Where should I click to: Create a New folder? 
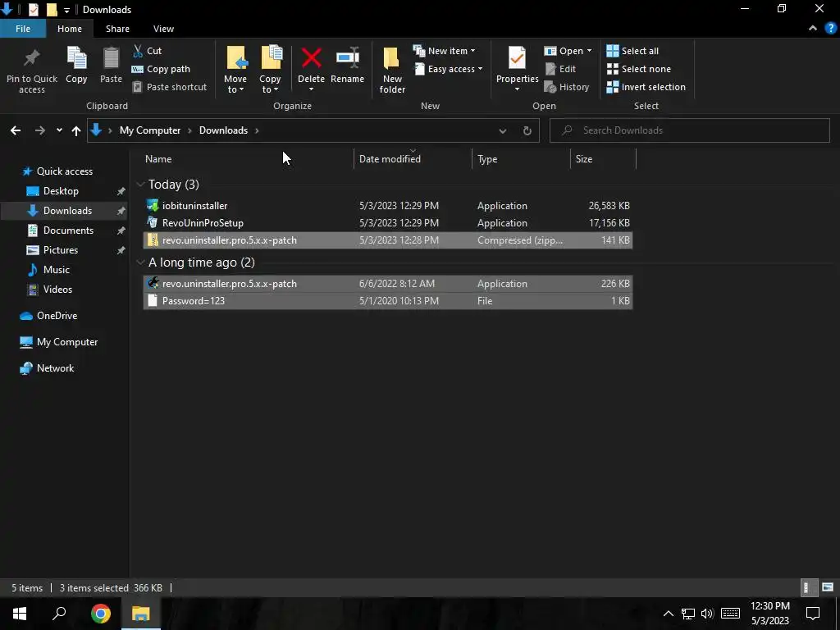[x=392, y=70]
